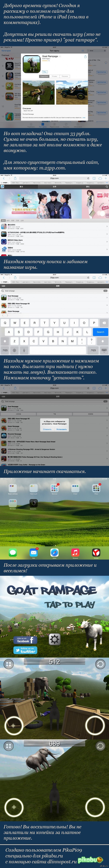This screenshot has width=109, height=868.
Task: Open the Отзывы tab in Goat Rampage popup
Action: click(x=54, y=77)
